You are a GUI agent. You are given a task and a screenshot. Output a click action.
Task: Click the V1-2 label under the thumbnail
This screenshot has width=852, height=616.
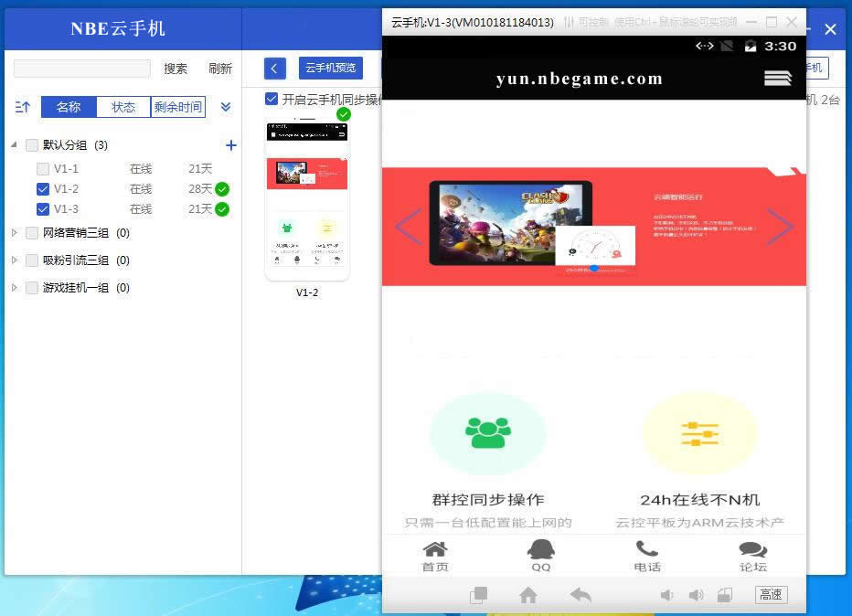point(307,292)
